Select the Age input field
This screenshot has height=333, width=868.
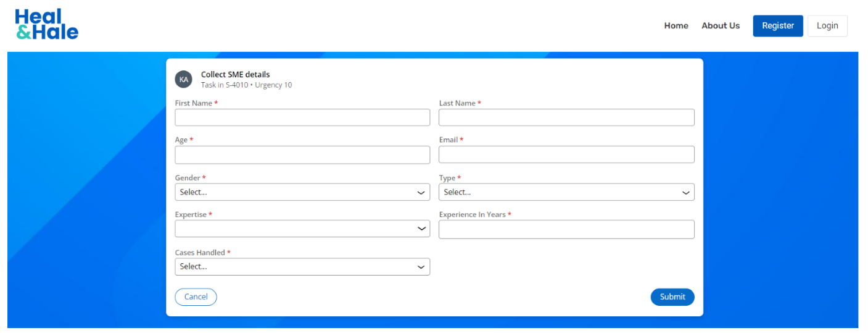pyautogui.click(x=302, y=155)
